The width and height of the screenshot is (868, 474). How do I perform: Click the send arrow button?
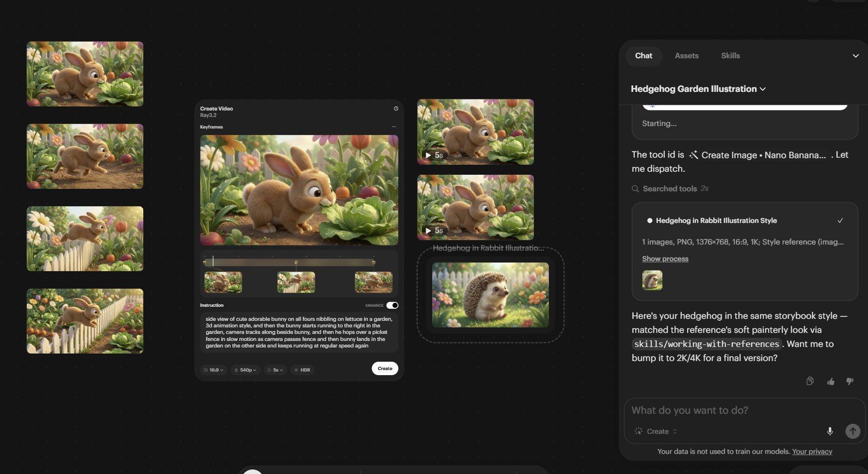pos(852,431)
